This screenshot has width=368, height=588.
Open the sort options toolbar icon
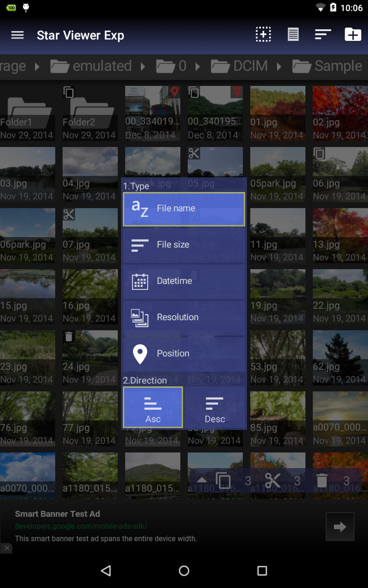pyautogui.click(x=322, y=34)
